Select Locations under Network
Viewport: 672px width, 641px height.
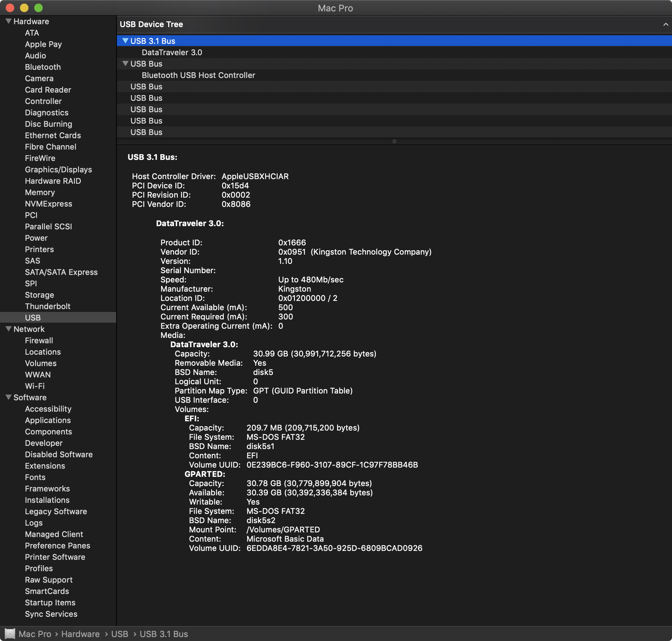[43, 352]
